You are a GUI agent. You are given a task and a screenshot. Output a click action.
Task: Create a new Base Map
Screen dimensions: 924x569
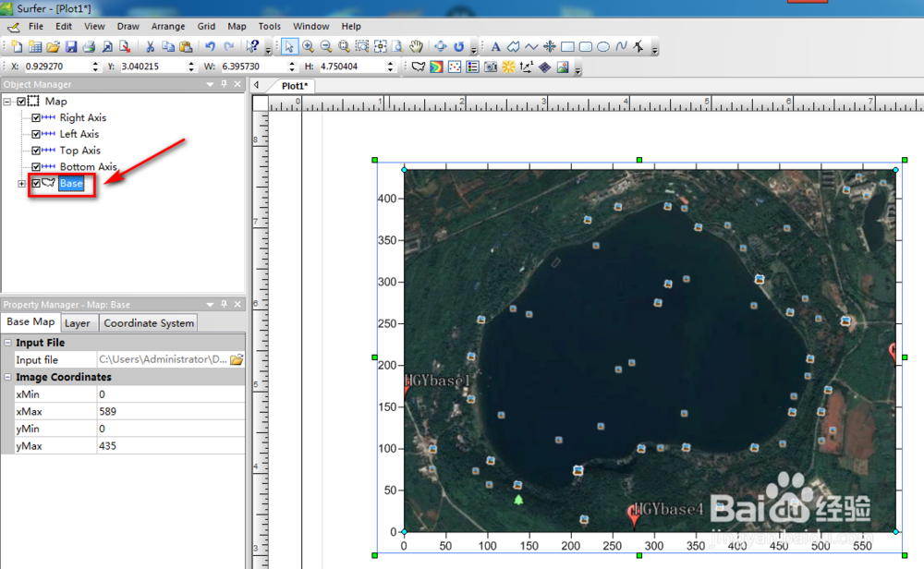[x=419, y=67]
